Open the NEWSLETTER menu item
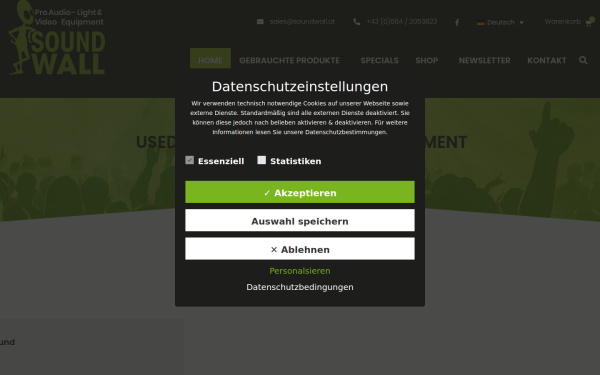 [x=484, y=60]
